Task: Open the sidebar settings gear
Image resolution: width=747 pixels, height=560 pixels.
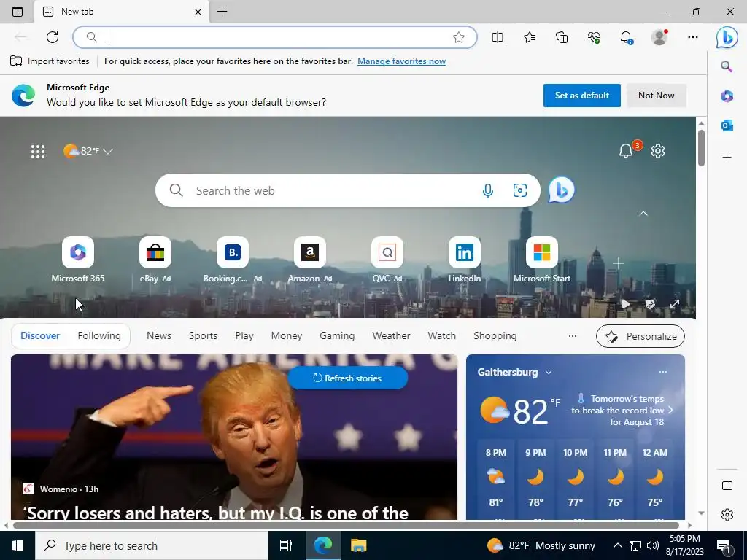Action: (x=727, y=515)
